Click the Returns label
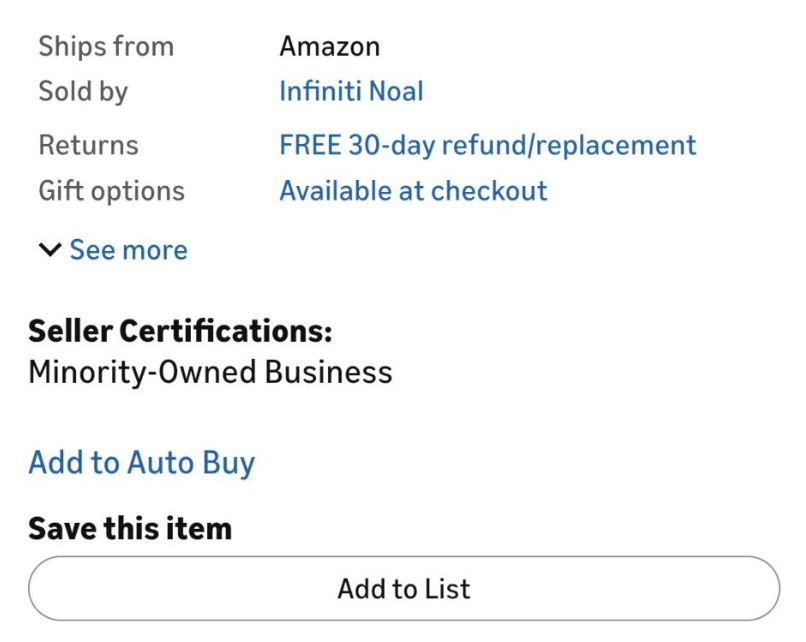The height and width of the screenshot is (642, 806). pyautogui.click(x=88, y=145)
